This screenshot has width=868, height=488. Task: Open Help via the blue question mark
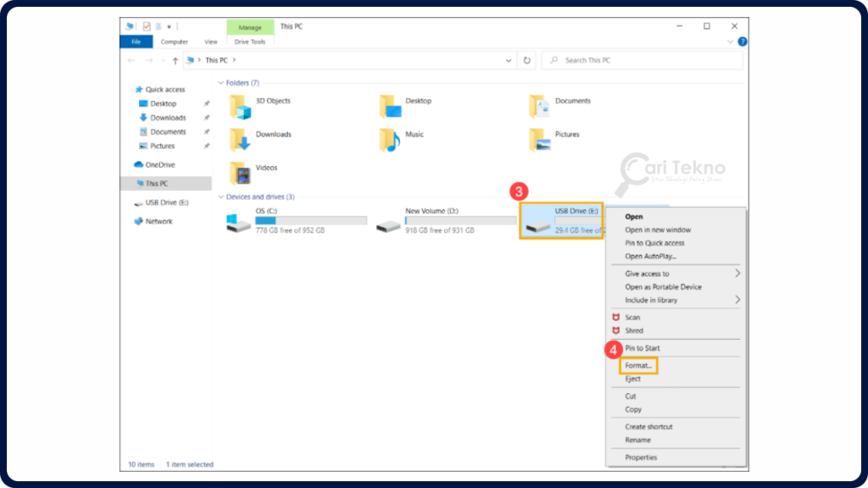742,42
